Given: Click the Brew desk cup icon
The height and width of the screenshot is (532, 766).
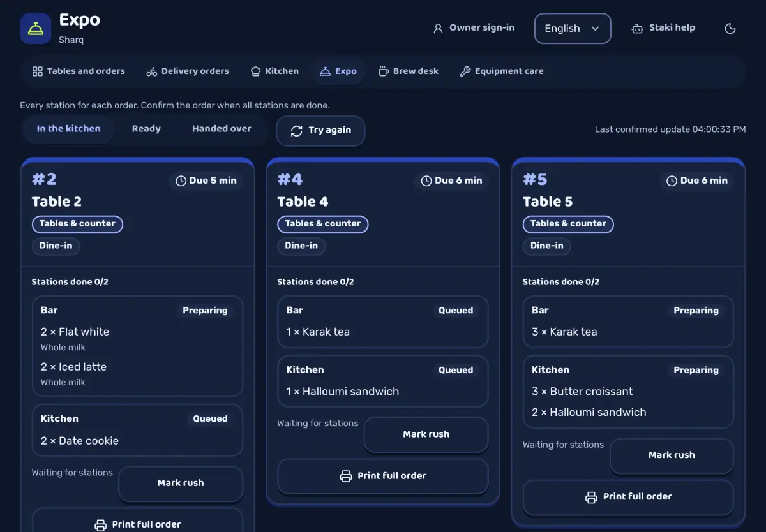Looking at the screenshot, I should point(384,71).
